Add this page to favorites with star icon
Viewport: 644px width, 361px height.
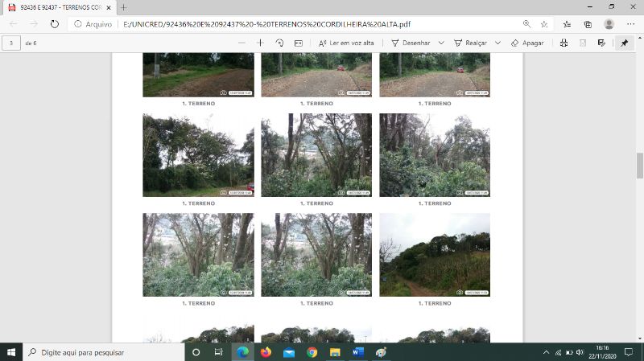544,24
